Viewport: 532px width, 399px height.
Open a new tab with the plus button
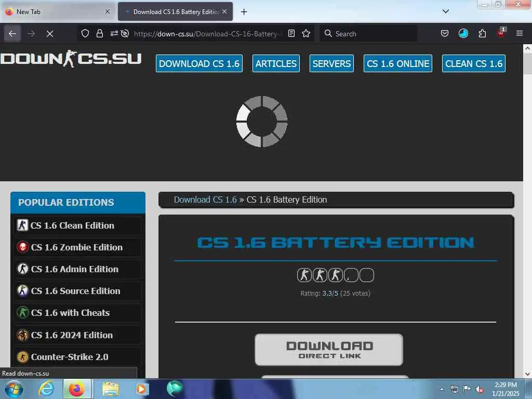tap(244, 12)
